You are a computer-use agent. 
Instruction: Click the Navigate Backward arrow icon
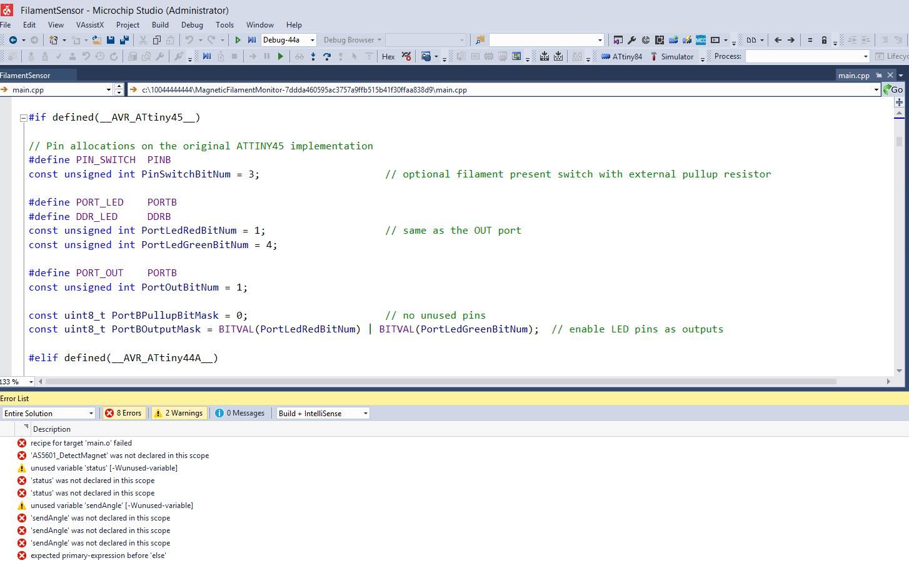(x=13, y=40)
